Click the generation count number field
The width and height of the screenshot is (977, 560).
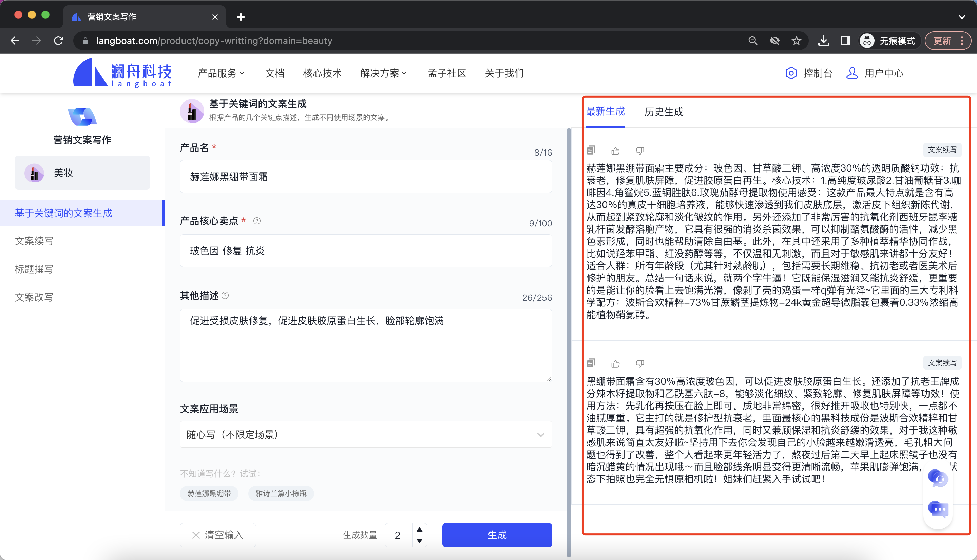398,535
